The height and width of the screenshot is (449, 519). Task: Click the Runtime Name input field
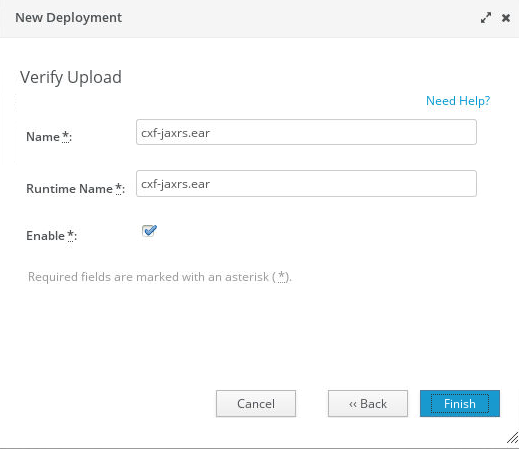306,184
